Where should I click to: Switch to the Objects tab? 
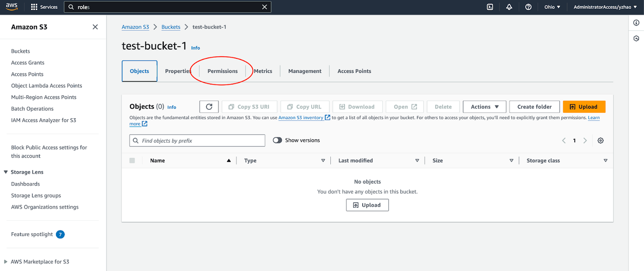[x=140, y=71]
